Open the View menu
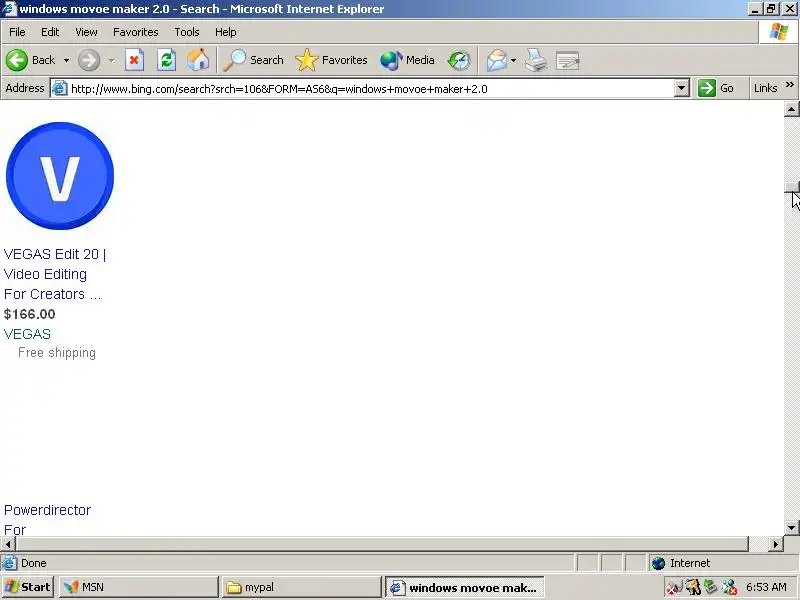 tap(86, 32)
